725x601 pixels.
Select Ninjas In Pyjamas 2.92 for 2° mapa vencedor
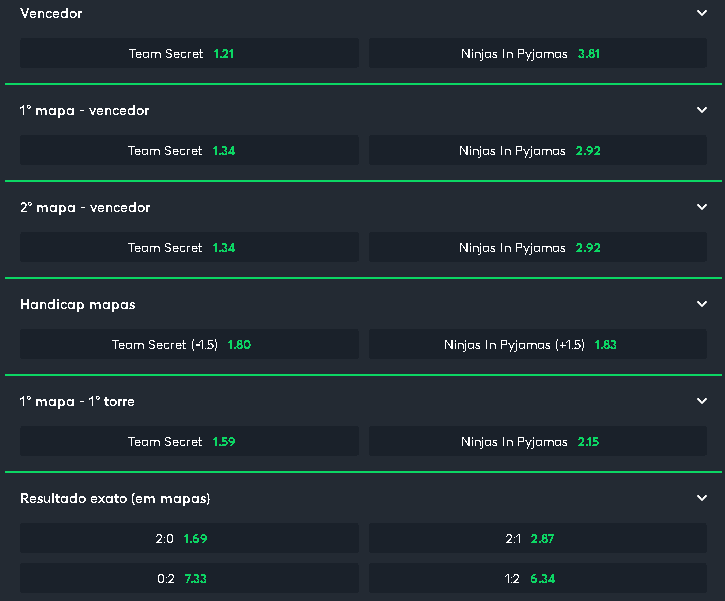[538, 247]
